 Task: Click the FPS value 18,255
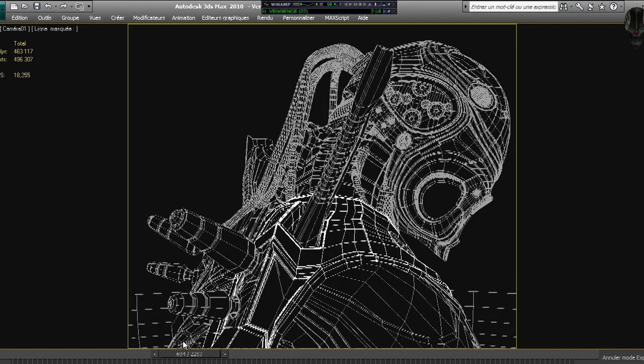point(22,75)
